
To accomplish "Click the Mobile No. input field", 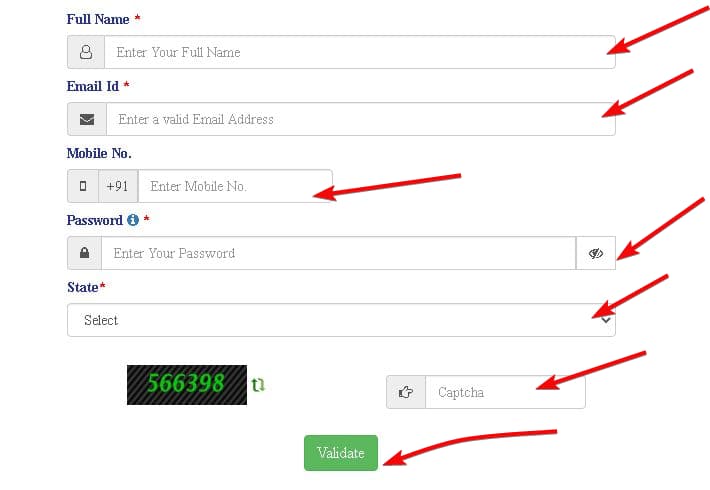I will coord(235,186).
